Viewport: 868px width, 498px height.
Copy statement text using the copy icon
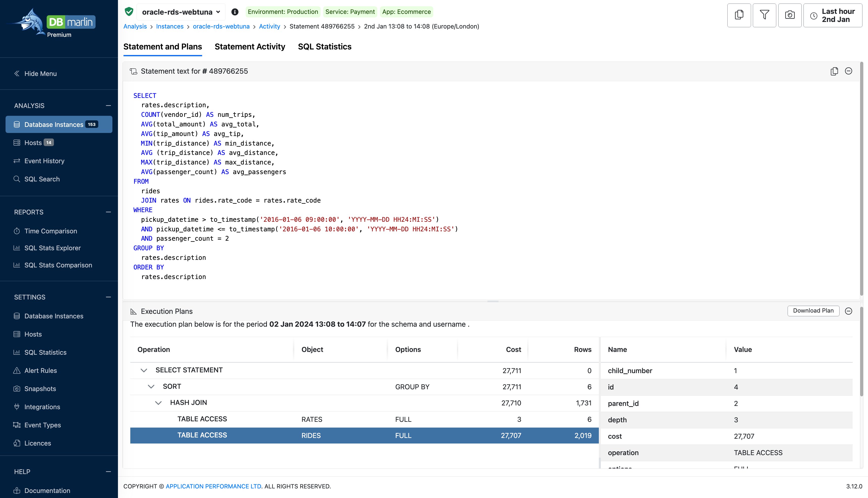pyautogui.click(x=834, y=71)
